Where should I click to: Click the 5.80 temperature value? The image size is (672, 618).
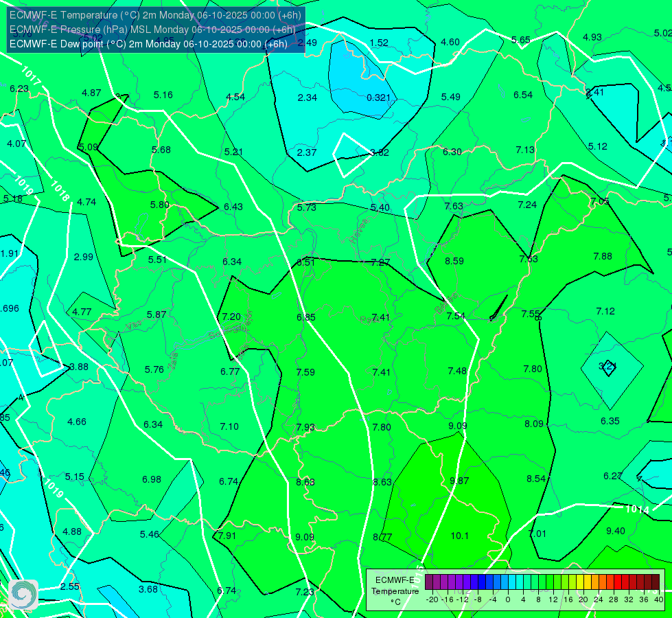pyautogui.click(x=160, y=205)
